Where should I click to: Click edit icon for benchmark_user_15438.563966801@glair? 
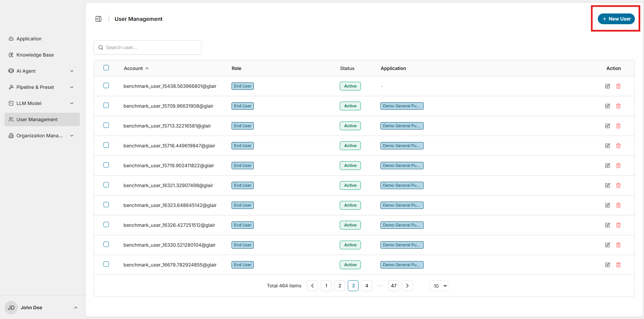pyautogui.click(x=607, y=86)
